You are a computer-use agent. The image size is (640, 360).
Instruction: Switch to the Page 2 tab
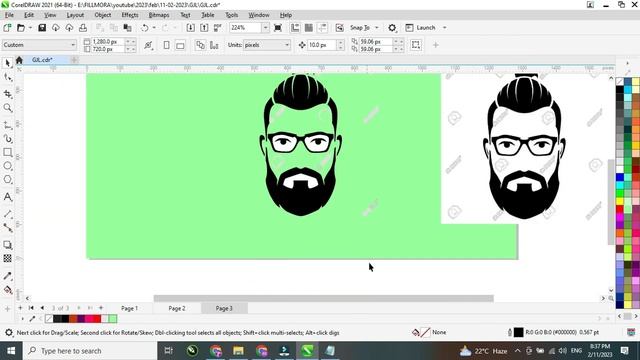click(177, 308)
